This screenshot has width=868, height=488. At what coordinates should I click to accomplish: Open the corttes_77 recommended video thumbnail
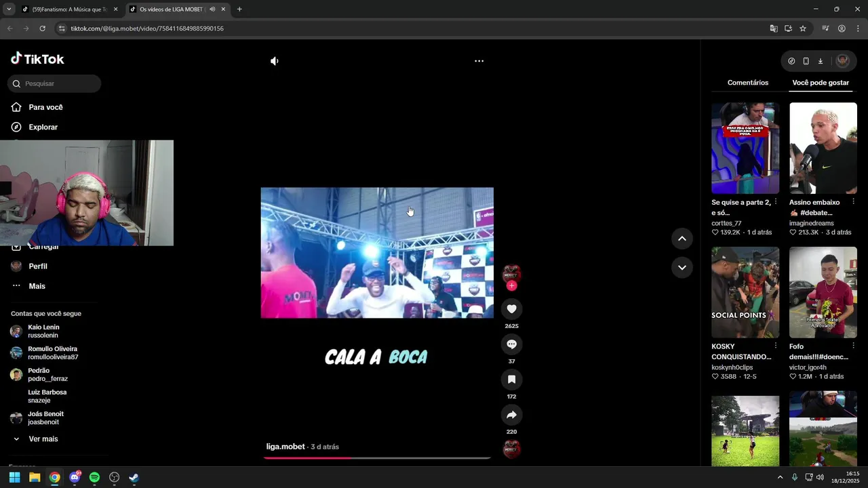click(745, 148)
